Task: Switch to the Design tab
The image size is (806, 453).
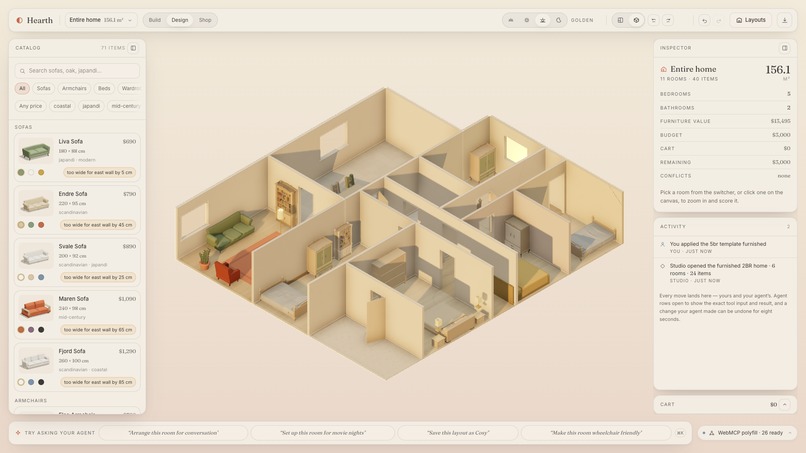Action: 179,20
